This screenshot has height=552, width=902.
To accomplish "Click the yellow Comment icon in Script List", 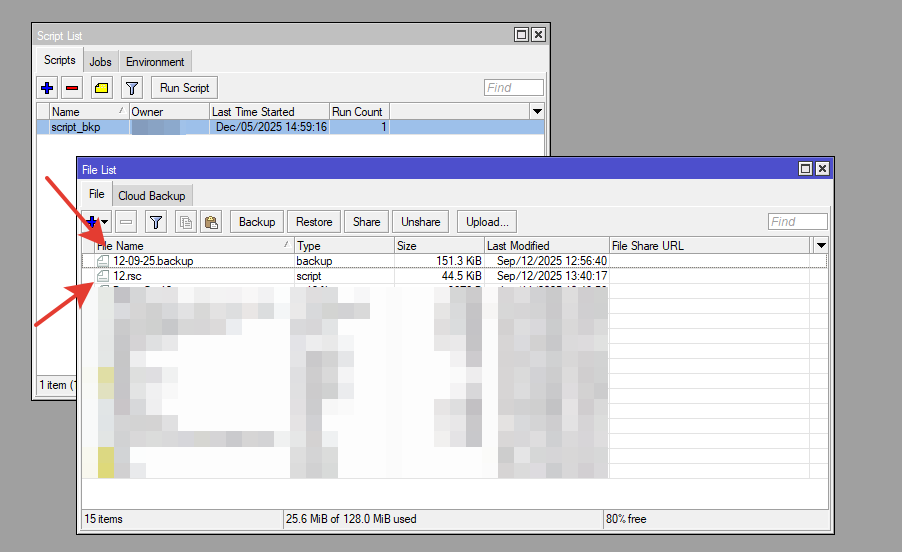I will [102, 88].
